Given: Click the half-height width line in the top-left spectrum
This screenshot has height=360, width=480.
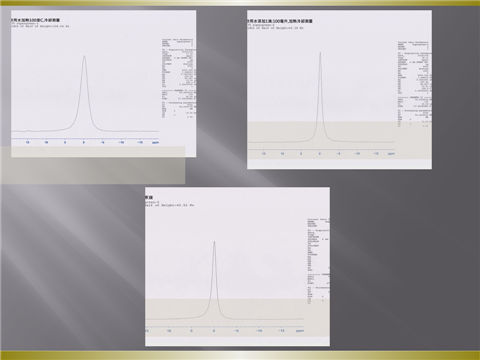Looking at the screenshot, I should point(40,26).
